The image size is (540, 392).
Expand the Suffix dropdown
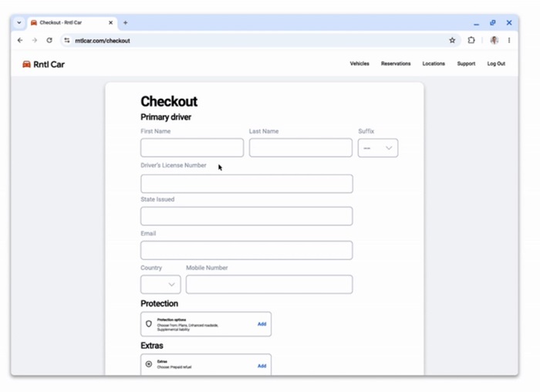[x=378, y=148]
